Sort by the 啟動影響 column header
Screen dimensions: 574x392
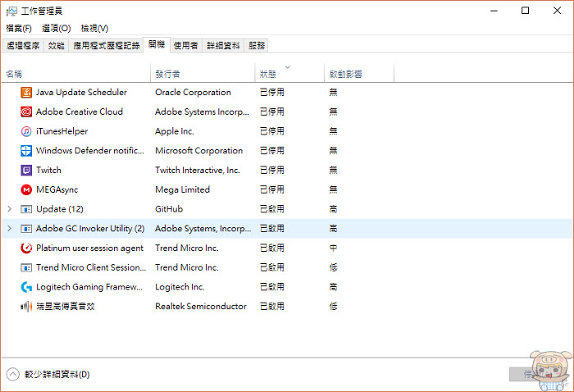359,74
